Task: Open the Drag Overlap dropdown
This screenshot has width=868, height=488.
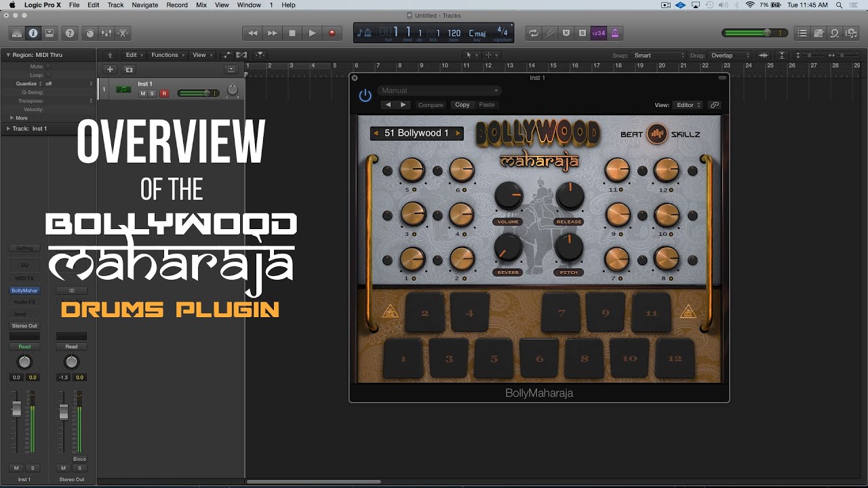Action: (x=730, y=56)
